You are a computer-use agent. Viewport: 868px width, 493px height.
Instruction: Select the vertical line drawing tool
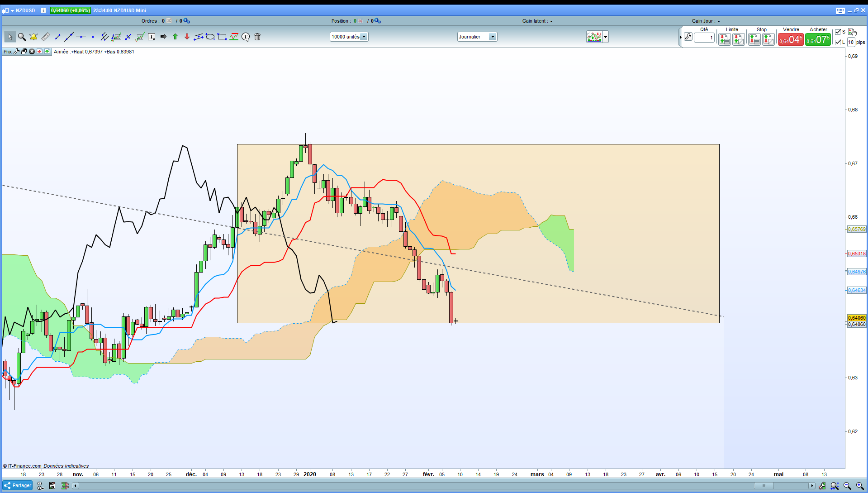click(93, 37)
